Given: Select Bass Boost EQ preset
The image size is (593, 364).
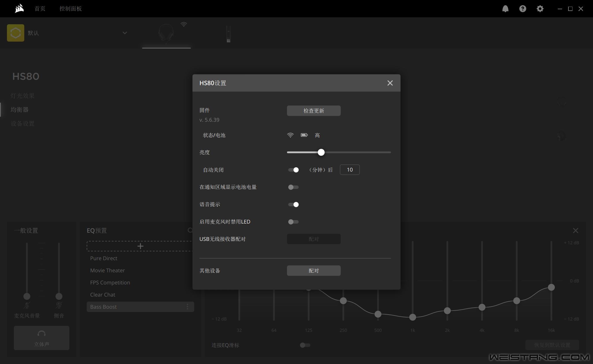Looking at the screenshot, I should point(140,307).
